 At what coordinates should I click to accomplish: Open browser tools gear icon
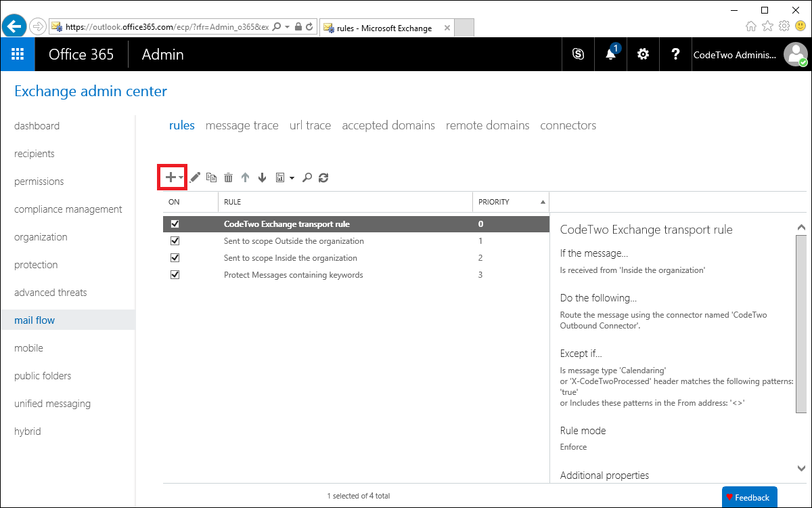(x=785, y=26)
